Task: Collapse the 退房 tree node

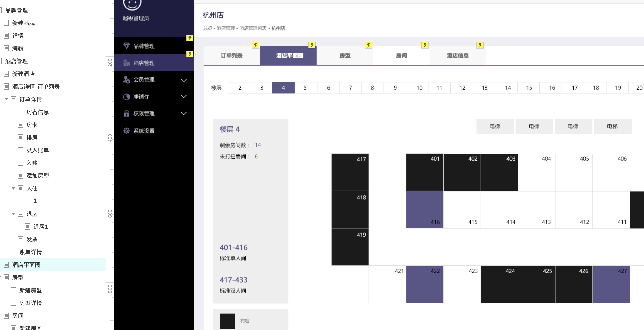Action: coord(13,214)
